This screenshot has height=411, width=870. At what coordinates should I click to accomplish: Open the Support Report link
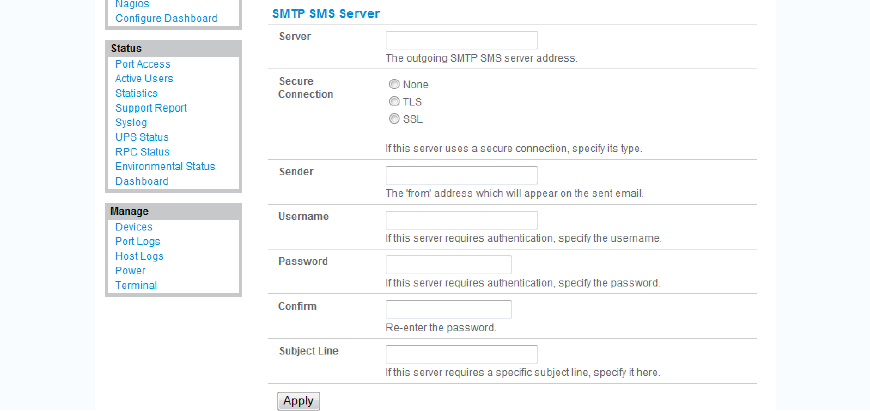pyautogui.click(x=151, y=108)
